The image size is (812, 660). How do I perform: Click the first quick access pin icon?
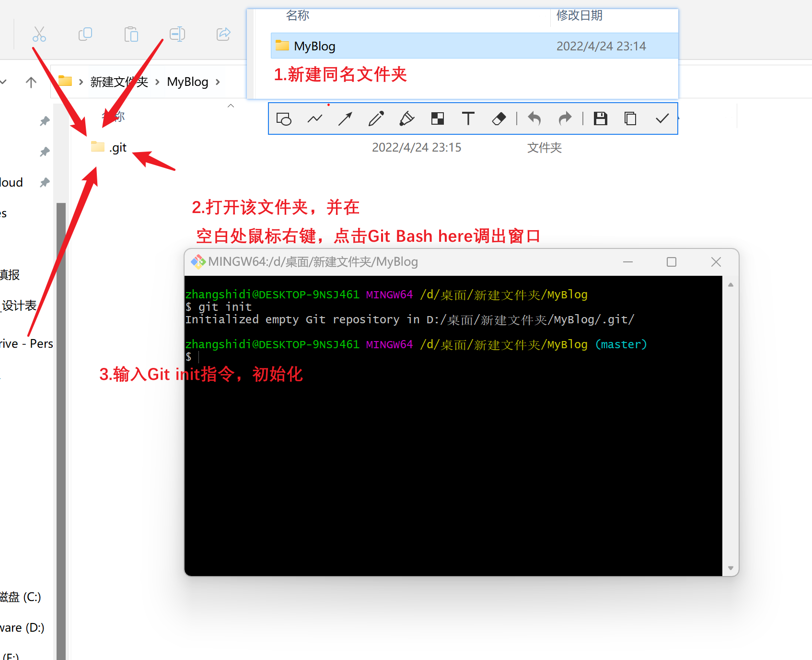(45, 121)
